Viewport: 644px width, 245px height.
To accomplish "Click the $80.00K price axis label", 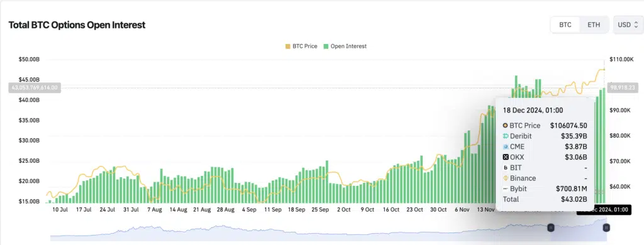I will pos(620,136).
